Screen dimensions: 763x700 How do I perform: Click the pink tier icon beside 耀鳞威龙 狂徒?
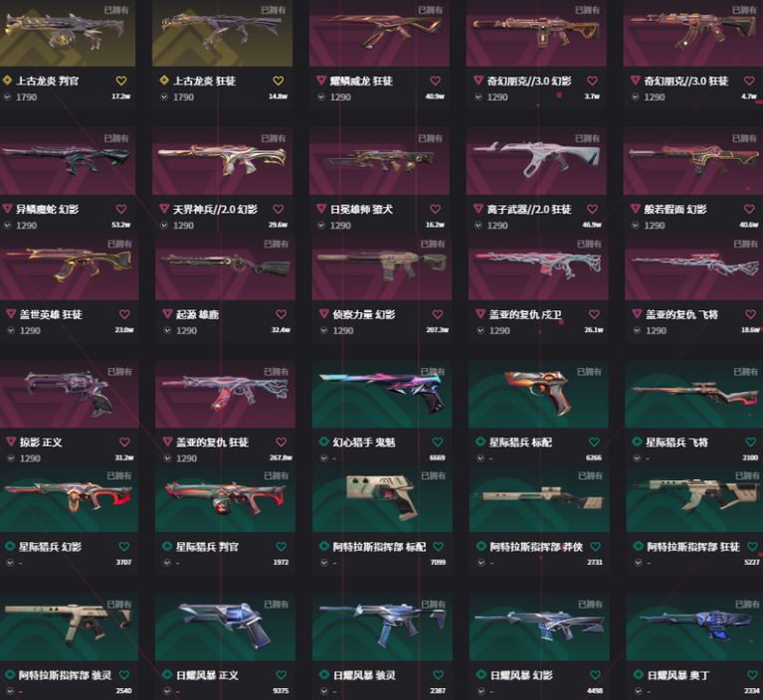click(x=321, y=81)
